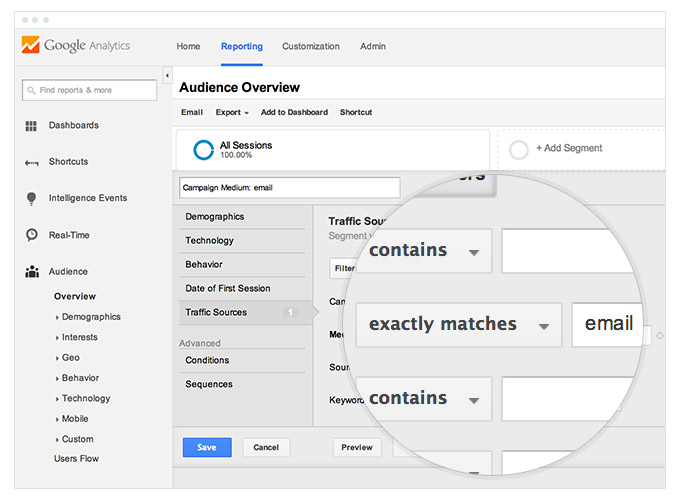This screenshot has height=500, width=679.
Task: Expand Behavior in the left sidebar
Action: click(78, 378)
